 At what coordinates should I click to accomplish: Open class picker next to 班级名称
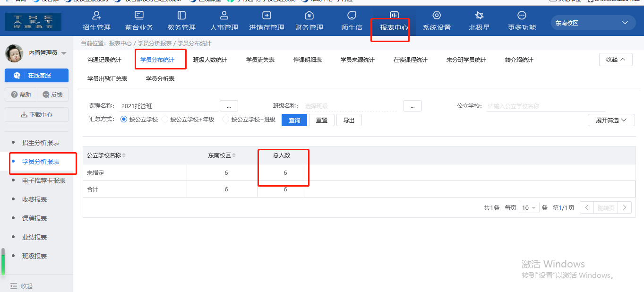[412, 106]
